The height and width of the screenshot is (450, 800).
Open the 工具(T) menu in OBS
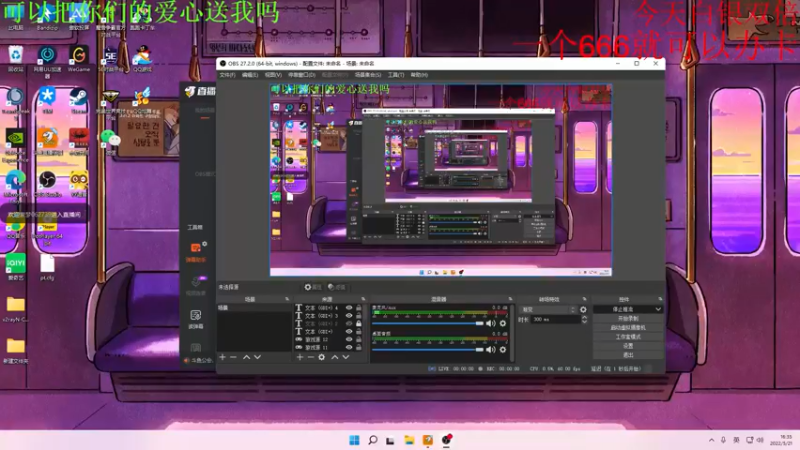(396, 75)
